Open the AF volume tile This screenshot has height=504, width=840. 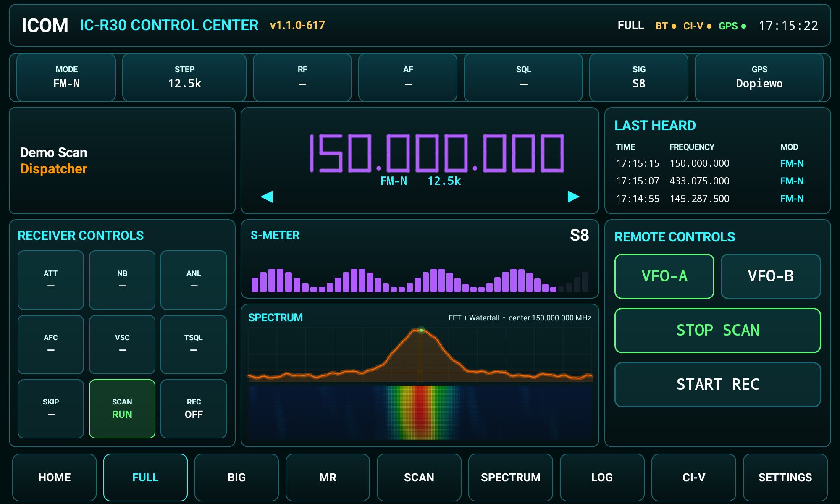[408, 77]
